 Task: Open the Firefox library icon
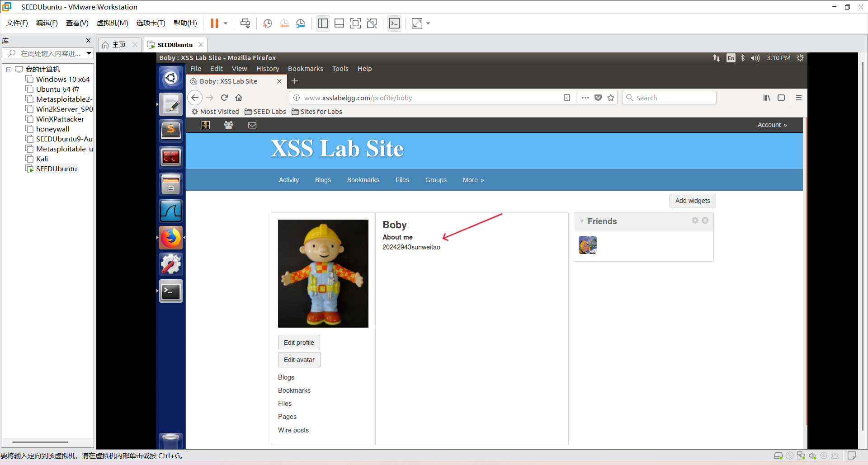click(x=767, y=98)
